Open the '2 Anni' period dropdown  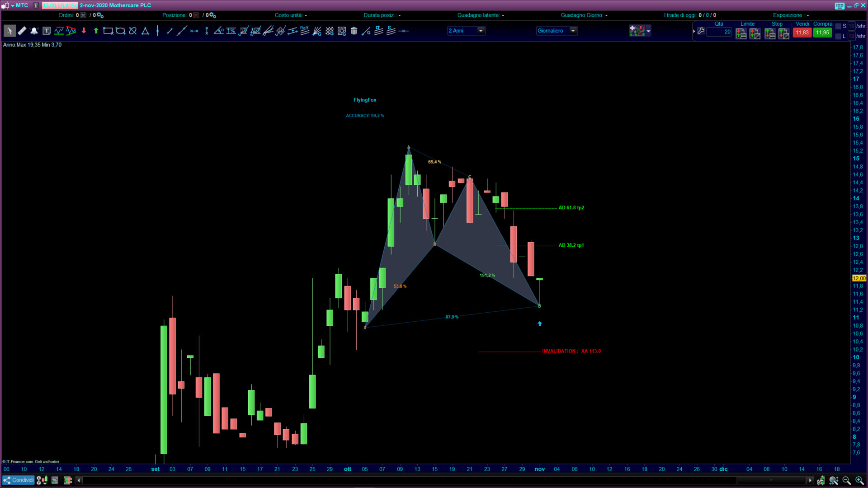(481, 31)
